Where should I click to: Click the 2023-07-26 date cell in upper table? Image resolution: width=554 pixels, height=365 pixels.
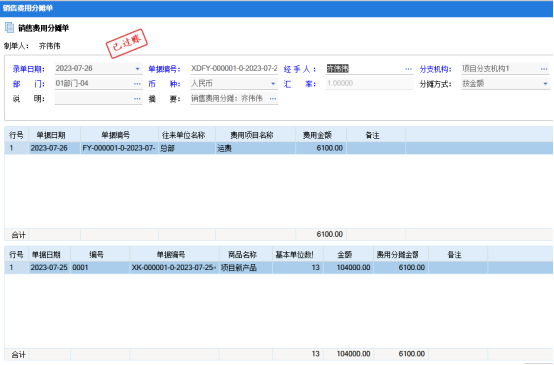point(54,148)
